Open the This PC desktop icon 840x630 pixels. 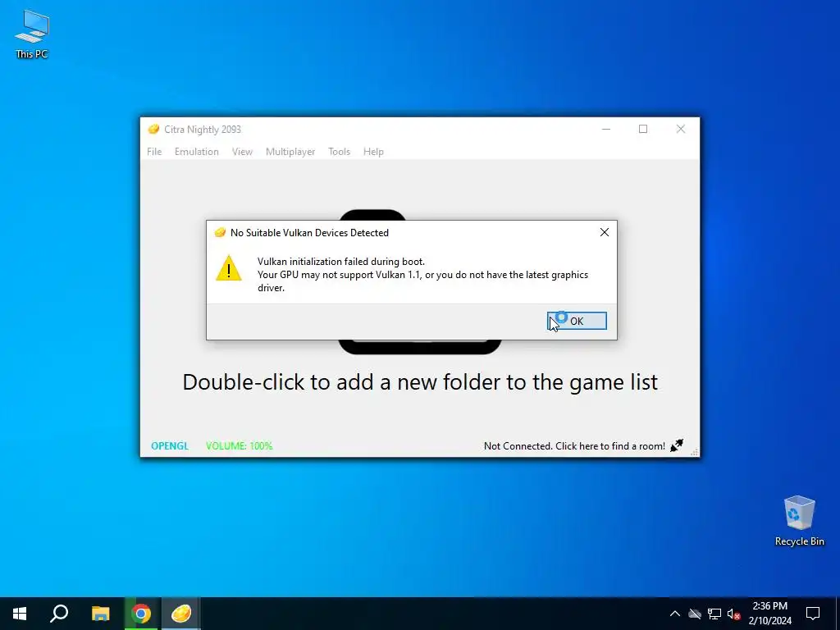coord(32,34)
